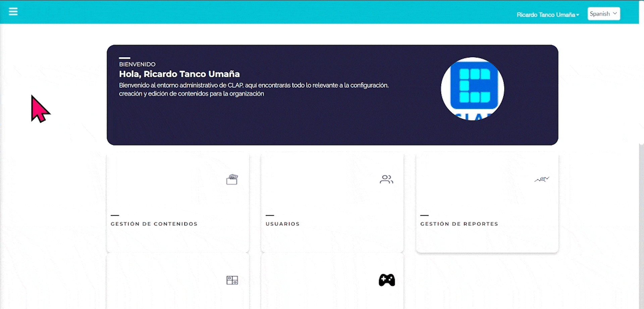Click the reports chart icon
The height and width of the screenshot is (309, 644).
pyautogui.click(x=542, y=179)
